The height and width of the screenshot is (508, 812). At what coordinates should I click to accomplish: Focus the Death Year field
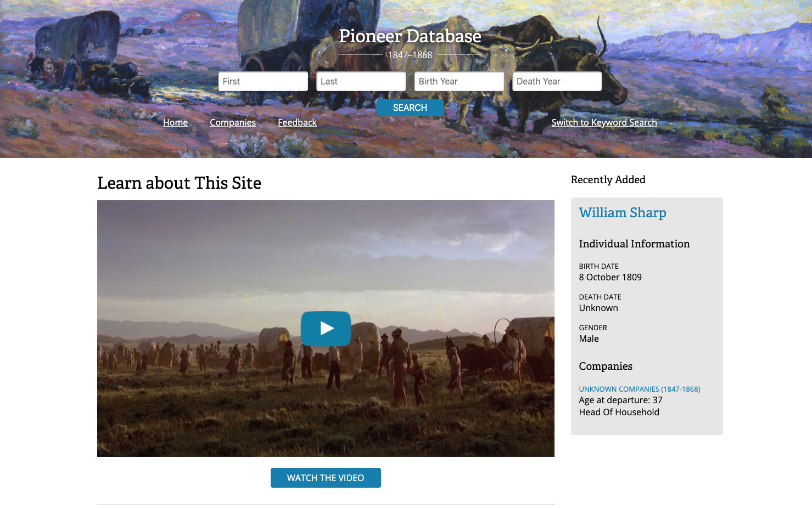click(557, 81)
